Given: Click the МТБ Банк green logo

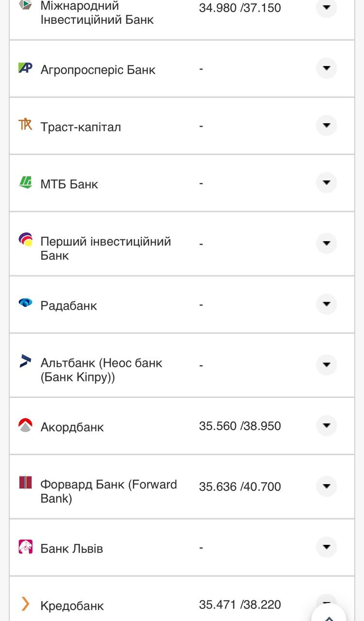Looking at the screenshot, I should (x=25, y=182).
